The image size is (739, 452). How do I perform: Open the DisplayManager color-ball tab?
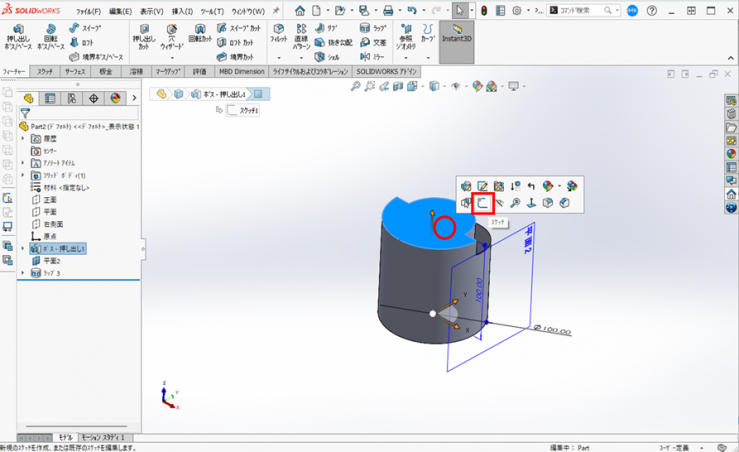(115, 98)
